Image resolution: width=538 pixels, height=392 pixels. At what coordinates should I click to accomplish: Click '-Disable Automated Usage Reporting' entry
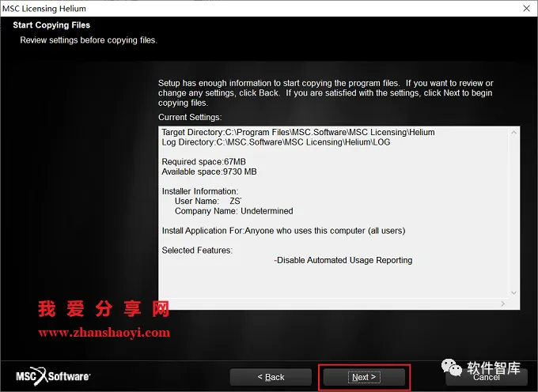pyautogui.click(x=343, y=261)
